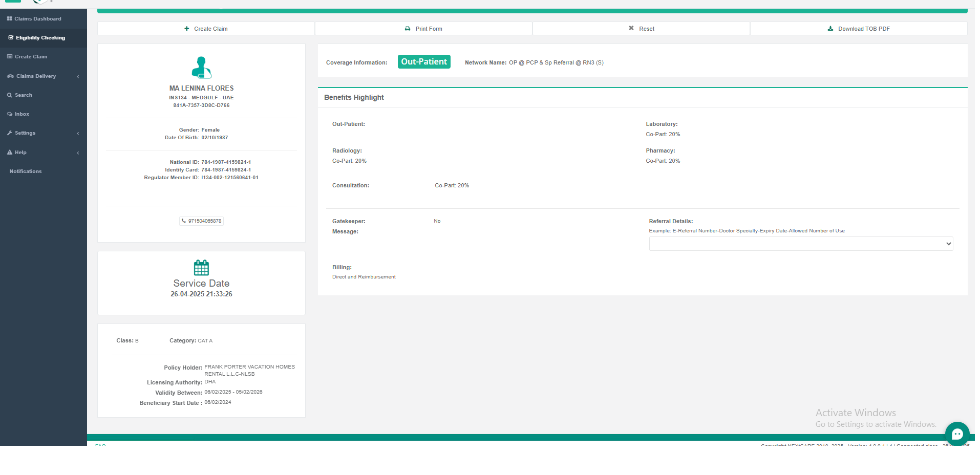Go to Create Claim sidebar item
The width and height of the screenshot is (980, 475).
pyautogui.click(x=31, y=57)
